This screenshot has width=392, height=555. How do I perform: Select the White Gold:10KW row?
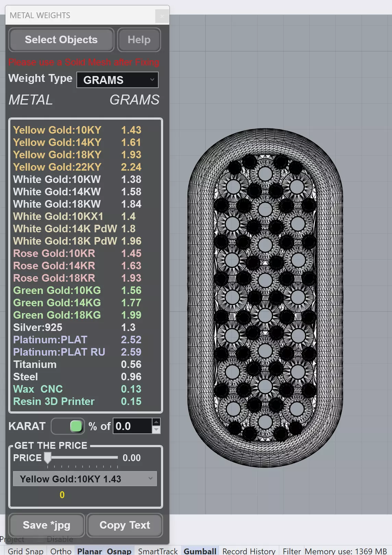coord(77,180)
